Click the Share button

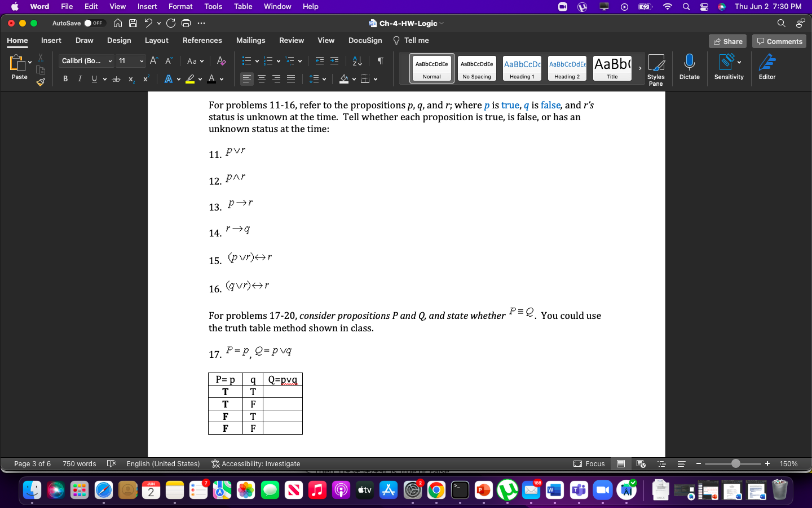[727, 41]
